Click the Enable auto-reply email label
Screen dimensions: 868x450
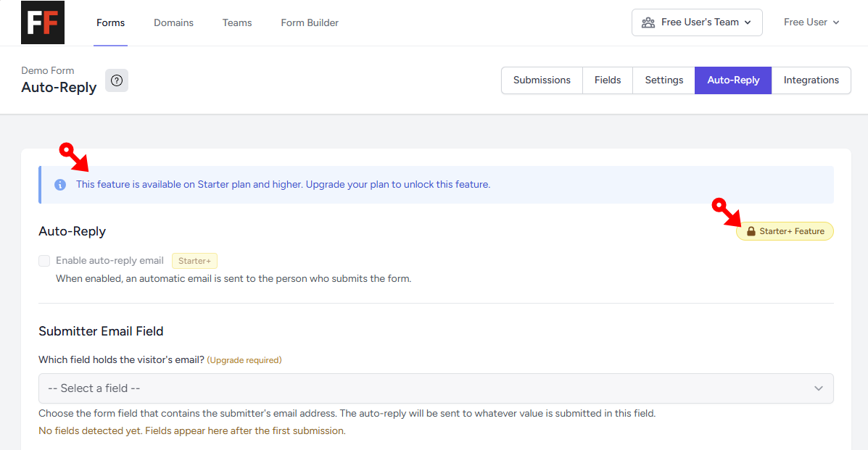[x=109, y=261]
